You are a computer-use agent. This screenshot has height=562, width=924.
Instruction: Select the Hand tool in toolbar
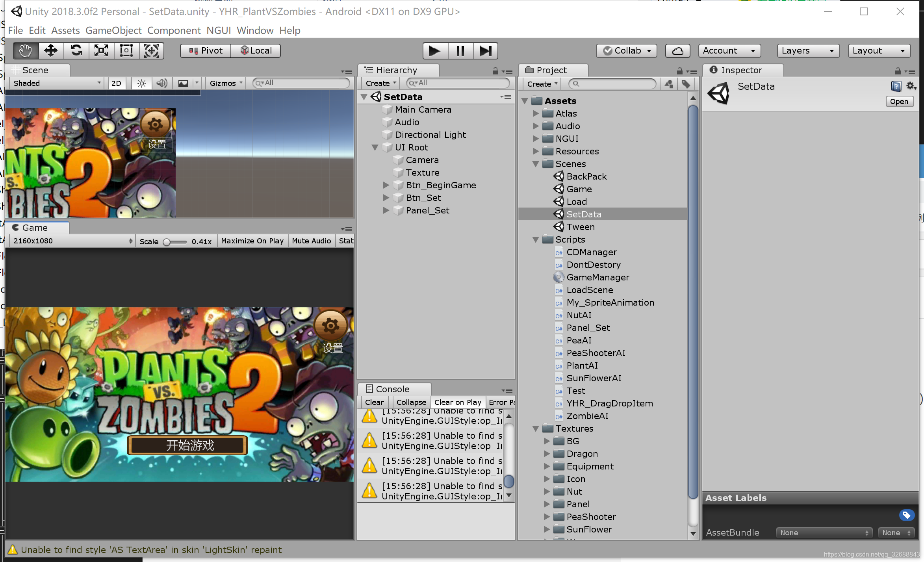click(x=26, y=51)
